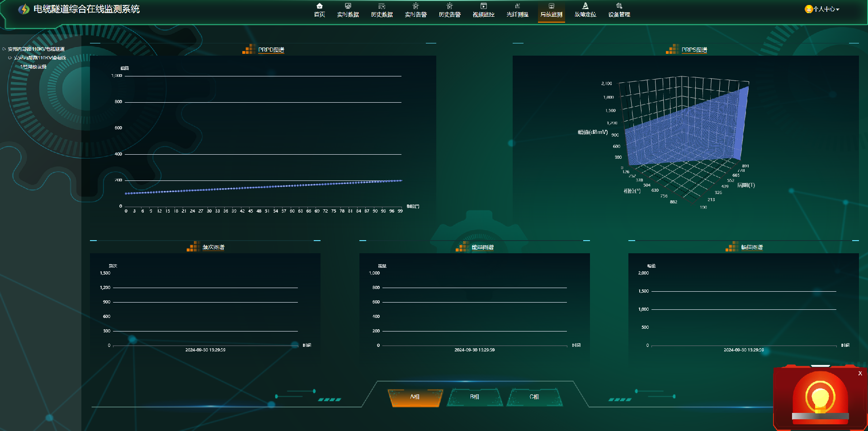The height and width of the screenshot is (431, 868).
Task: Switch to the C相 phase
Action: point(534,397)
